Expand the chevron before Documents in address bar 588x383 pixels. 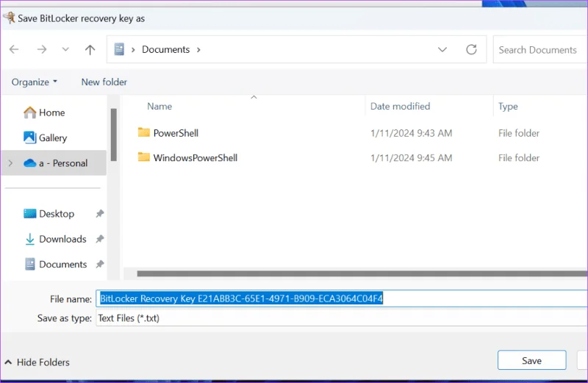click(x=133, y=50)
